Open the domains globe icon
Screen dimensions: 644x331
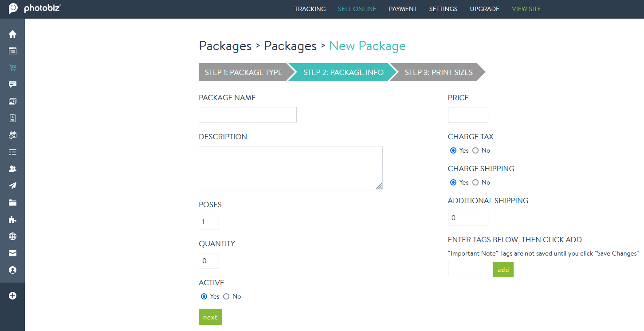(12, 236)
